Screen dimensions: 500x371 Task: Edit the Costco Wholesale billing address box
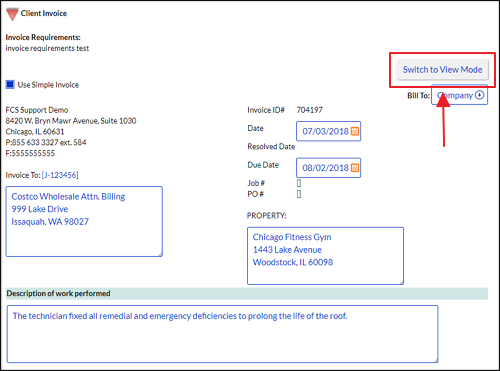click(x=84, y=222)
